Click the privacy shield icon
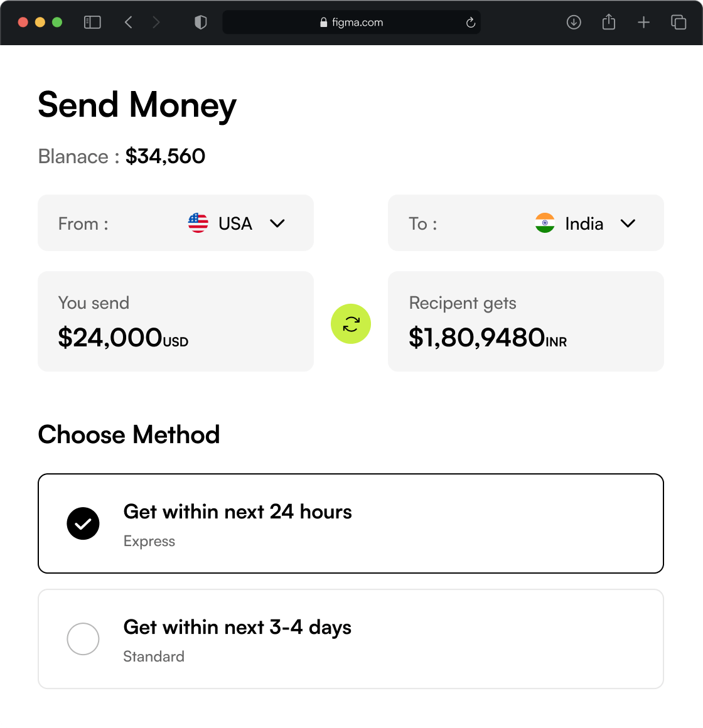Viewport: 703px width, 728px height. point(200,22)
